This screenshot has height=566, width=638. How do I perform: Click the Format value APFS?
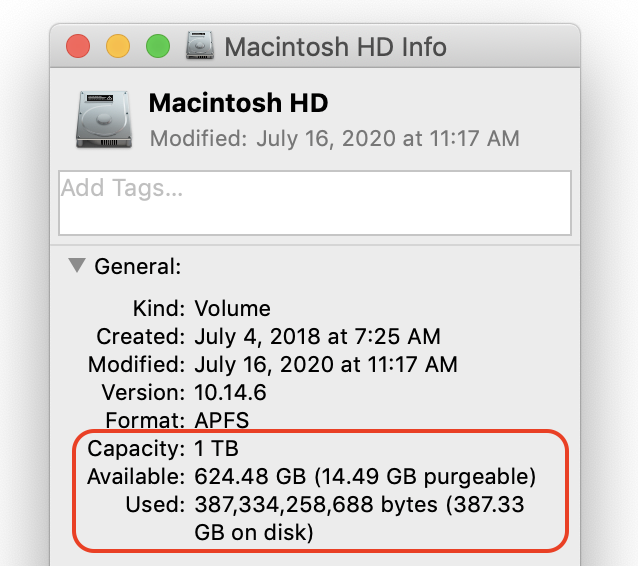221,420
